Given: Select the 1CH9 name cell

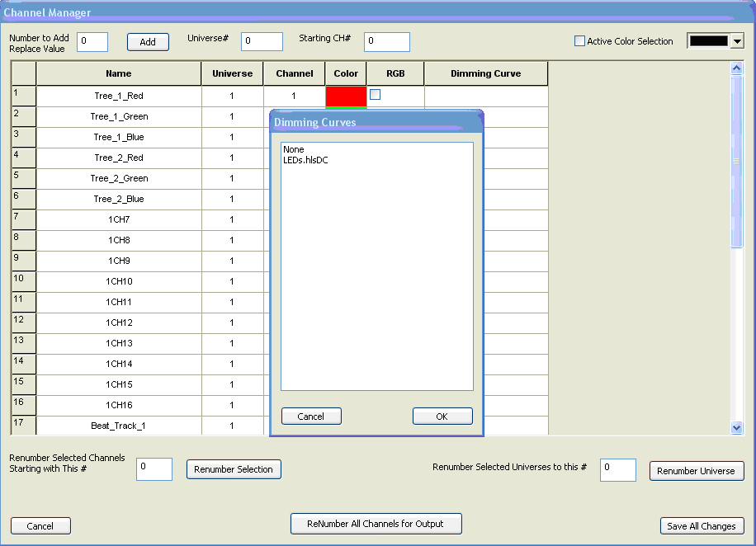Looking at the screenshot, I should coord(119,261).
